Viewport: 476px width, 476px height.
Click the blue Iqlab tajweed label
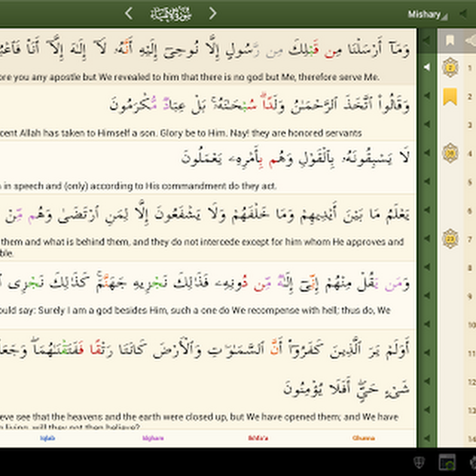click(x=48, y=438)
